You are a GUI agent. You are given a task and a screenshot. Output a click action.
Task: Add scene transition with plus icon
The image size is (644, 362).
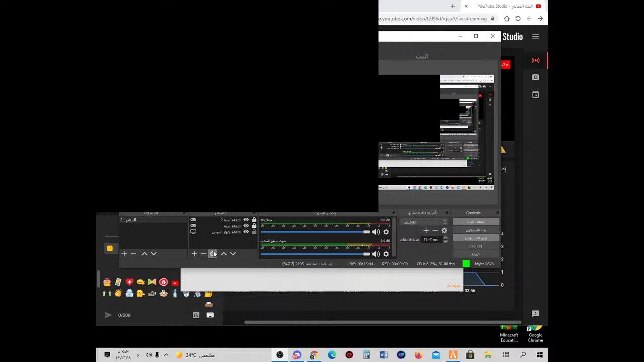coord(426,231)
